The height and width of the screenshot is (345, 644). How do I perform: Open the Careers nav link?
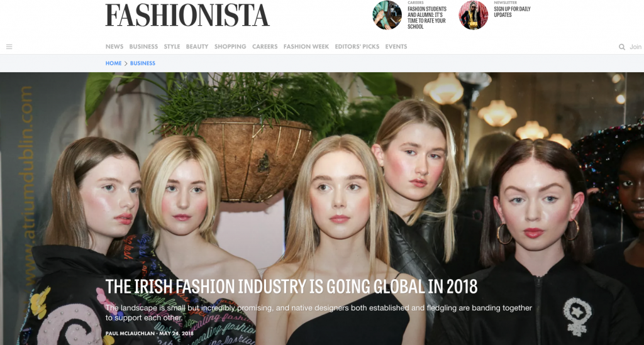265,47
